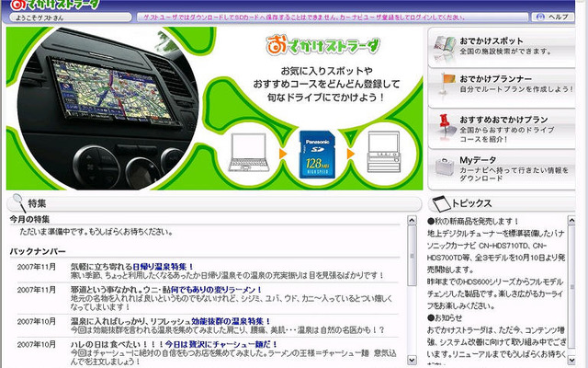Open Myデータ download section

click(502, 169)
